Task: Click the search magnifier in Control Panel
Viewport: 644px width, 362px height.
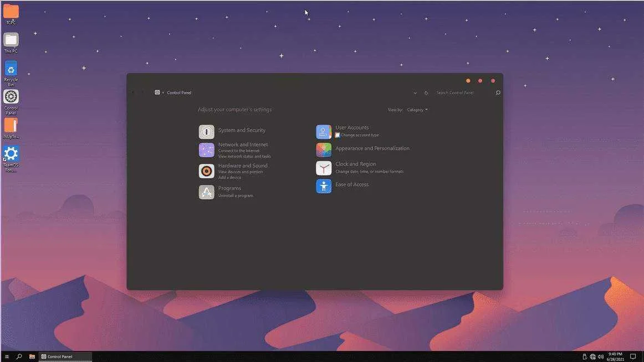Action: coord(498,92)
